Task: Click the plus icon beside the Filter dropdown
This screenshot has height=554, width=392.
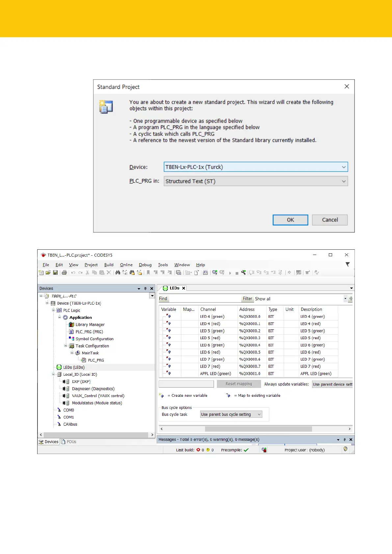Action: click(x=351, y=299)
